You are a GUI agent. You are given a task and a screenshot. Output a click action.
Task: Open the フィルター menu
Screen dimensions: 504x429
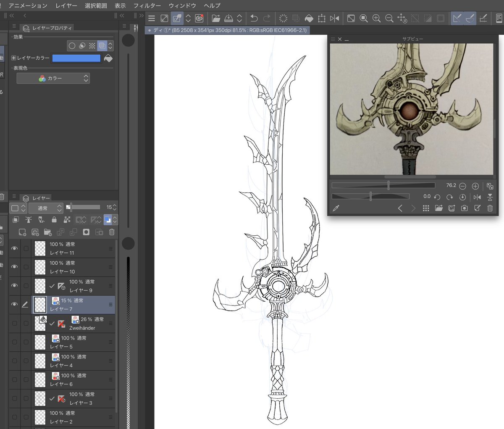pos(147,5)
